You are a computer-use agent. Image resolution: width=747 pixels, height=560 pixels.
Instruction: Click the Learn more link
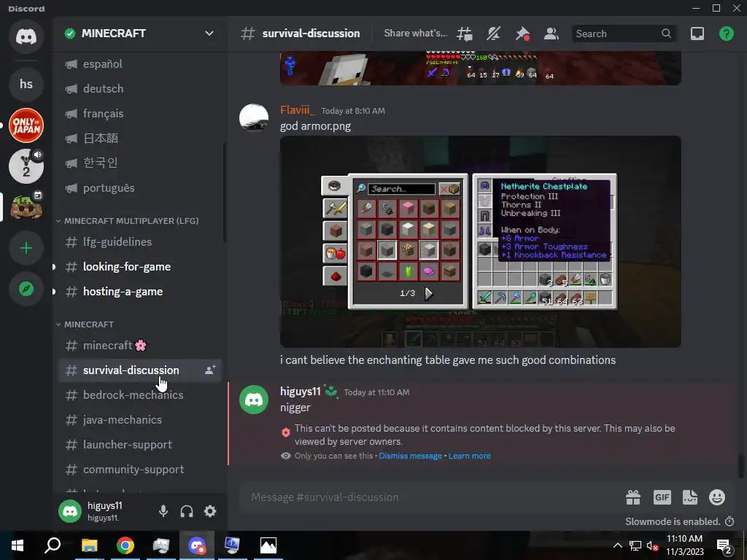click(469, 456)
